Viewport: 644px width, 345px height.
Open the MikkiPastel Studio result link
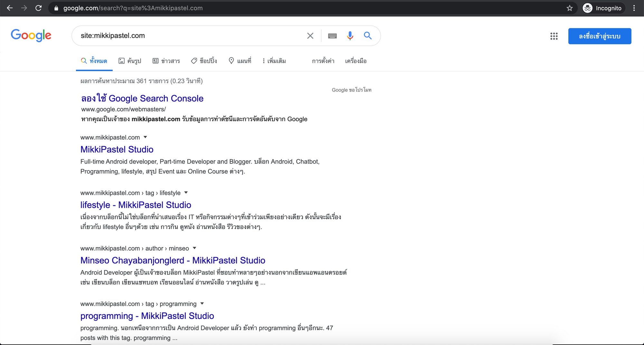[x=117, y=149]
